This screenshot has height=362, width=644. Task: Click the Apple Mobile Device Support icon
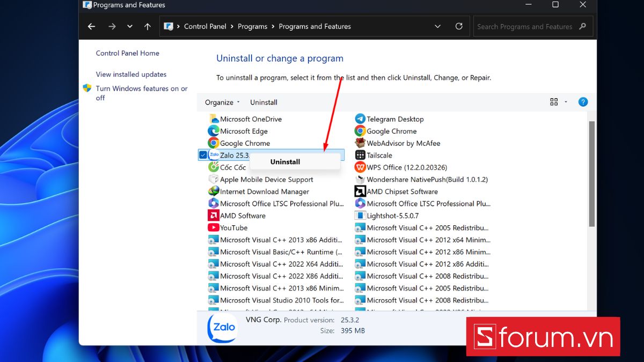[x=214, y=179]
